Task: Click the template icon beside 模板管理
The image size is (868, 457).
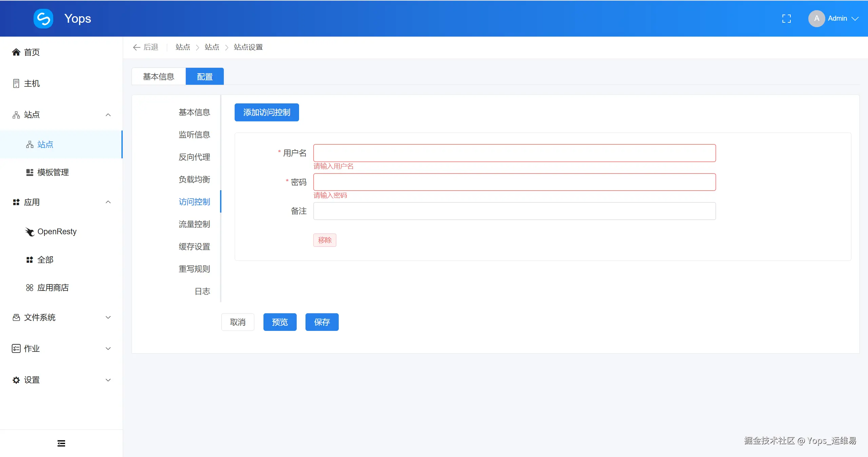Action: pyautogui.click(x=30, y=173)
